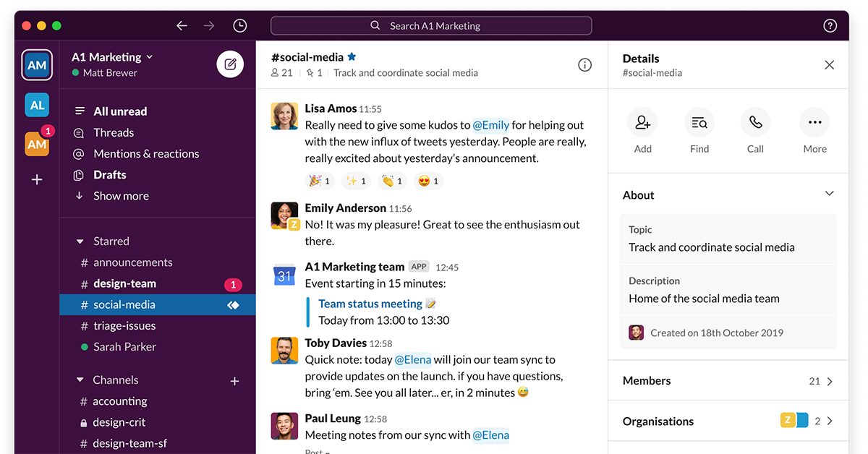Click clapping hands reaction on Lisa's message
Image resolution: width=868 pixels, height=454 pixels.
click(392, 181)
